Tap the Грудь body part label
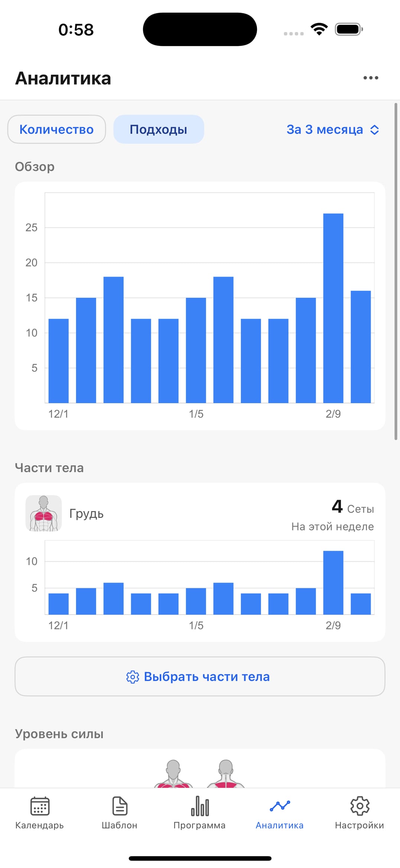Viewport: 400px width, 868px height. [87, 514]
